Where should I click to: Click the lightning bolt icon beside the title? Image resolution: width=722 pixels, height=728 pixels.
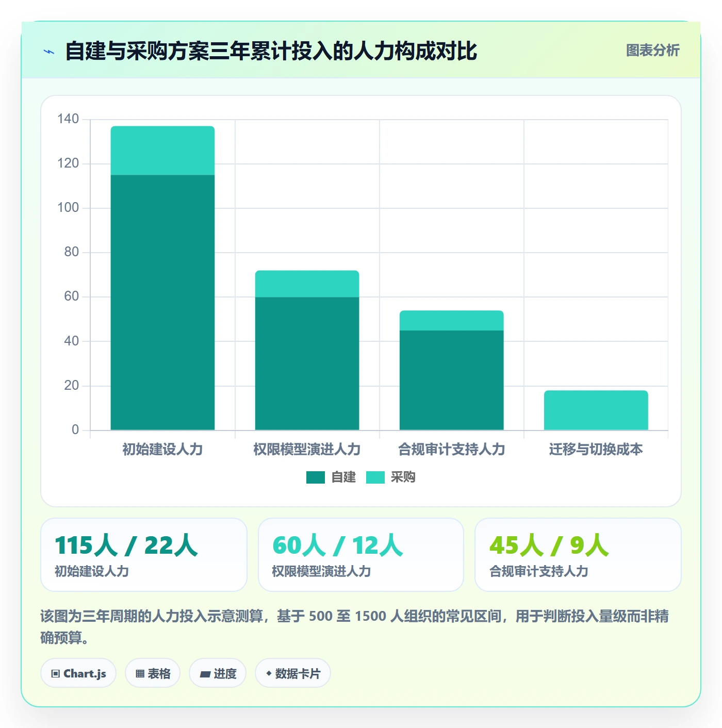pos(49,52)
